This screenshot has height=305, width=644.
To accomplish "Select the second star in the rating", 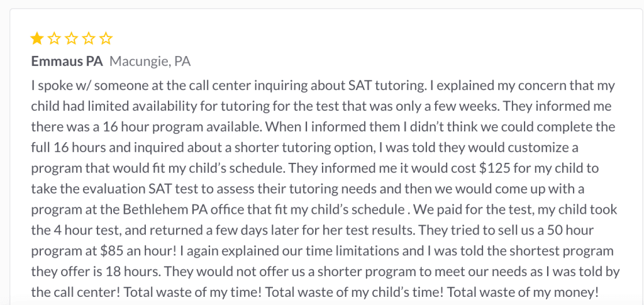I will pyautogui.click(x=55, y=39).
